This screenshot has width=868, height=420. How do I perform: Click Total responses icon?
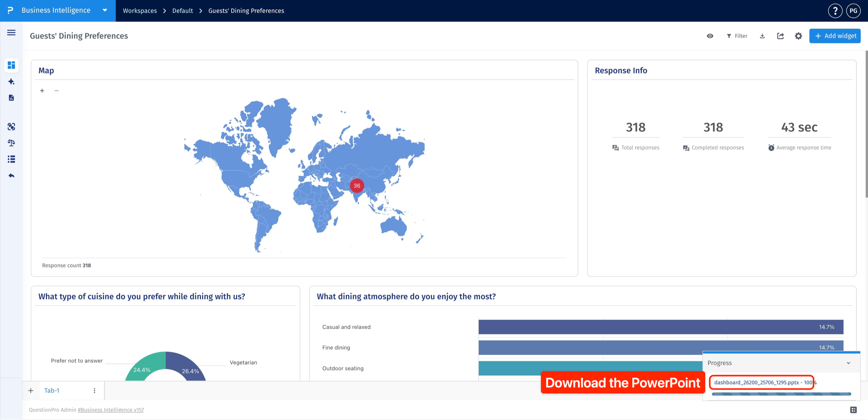pyautogui.click(x=615, y=148)
